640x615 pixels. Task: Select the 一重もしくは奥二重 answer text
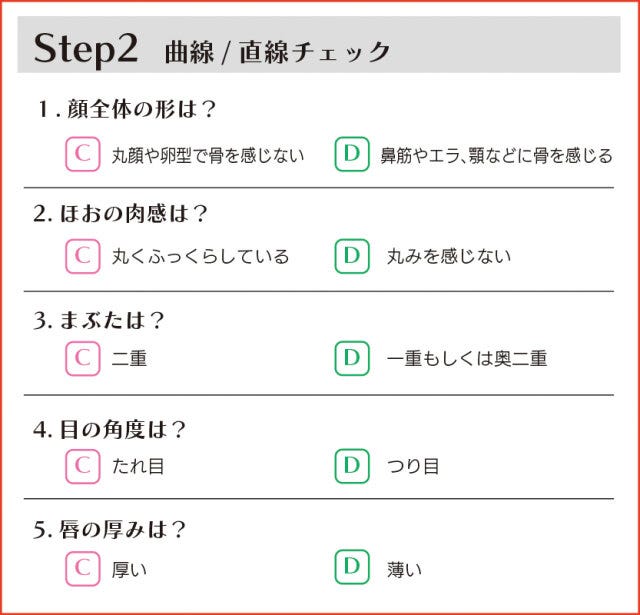coord(467,358)
